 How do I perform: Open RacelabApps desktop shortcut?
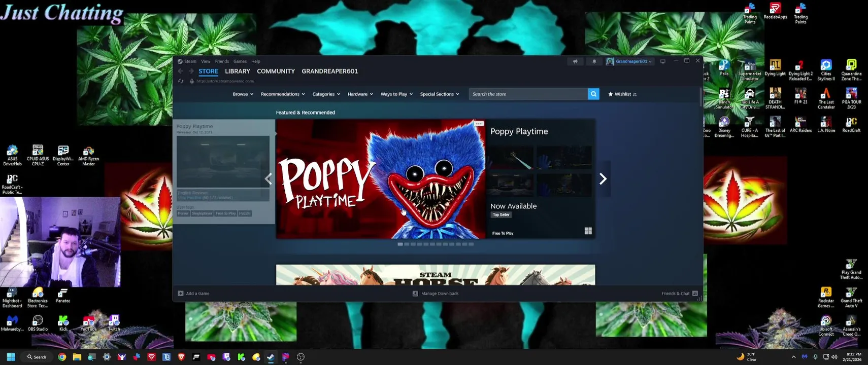tap(775, 11)
